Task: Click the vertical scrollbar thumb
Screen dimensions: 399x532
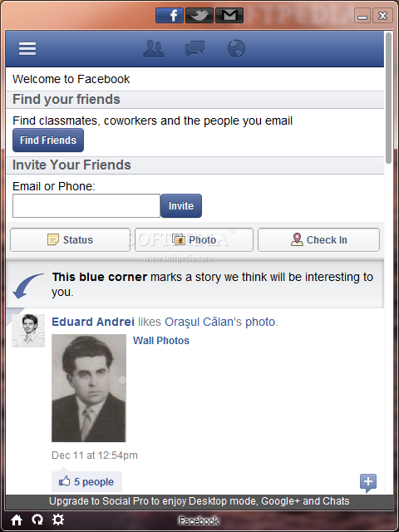Action: (x=389, y=98)
